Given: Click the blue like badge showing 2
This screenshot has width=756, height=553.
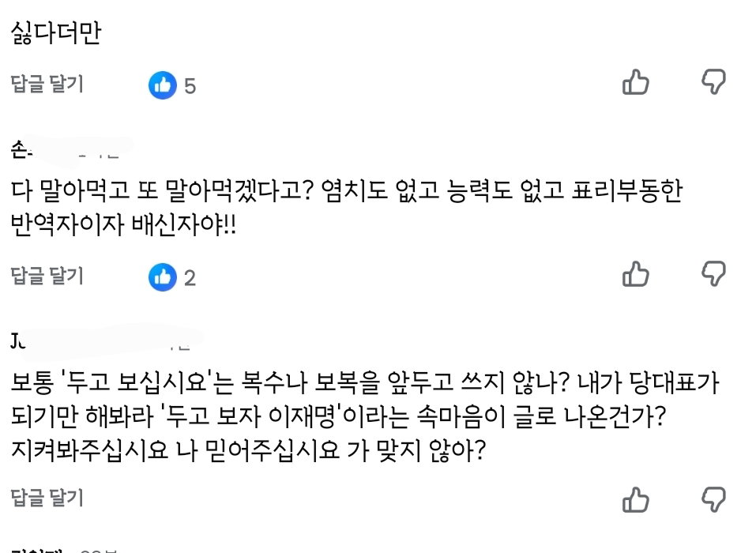Looking at the screenshot, I should click(163, 277).
